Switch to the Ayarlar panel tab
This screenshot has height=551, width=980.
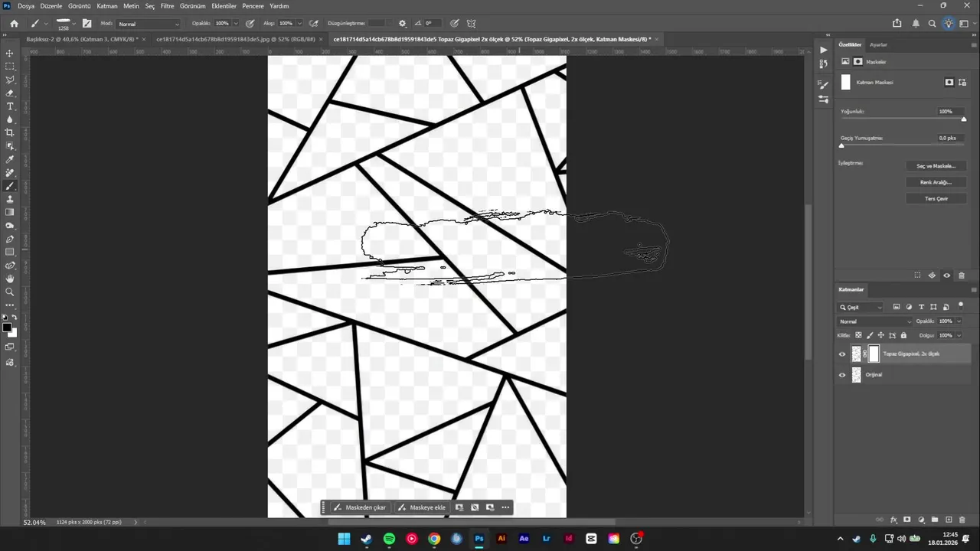(x=878, y=44)
